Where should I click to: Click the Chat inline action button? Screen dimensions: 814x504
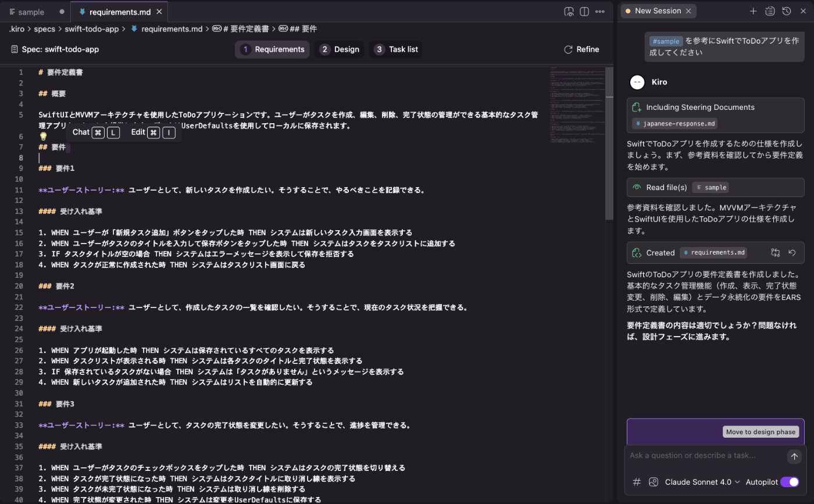[x=96, y=133]
